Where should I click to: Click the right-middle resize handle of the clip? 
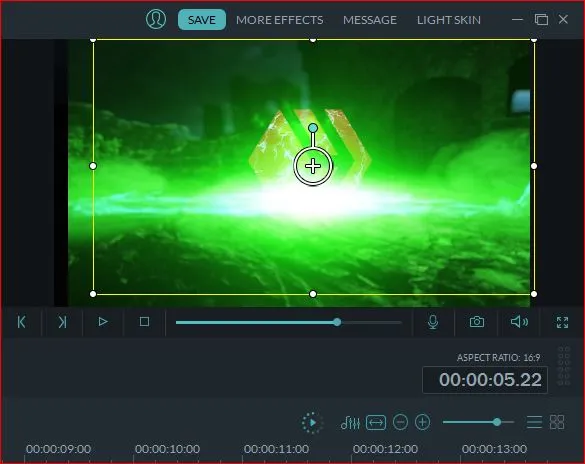pyautogui.click(x=534, y=166)
